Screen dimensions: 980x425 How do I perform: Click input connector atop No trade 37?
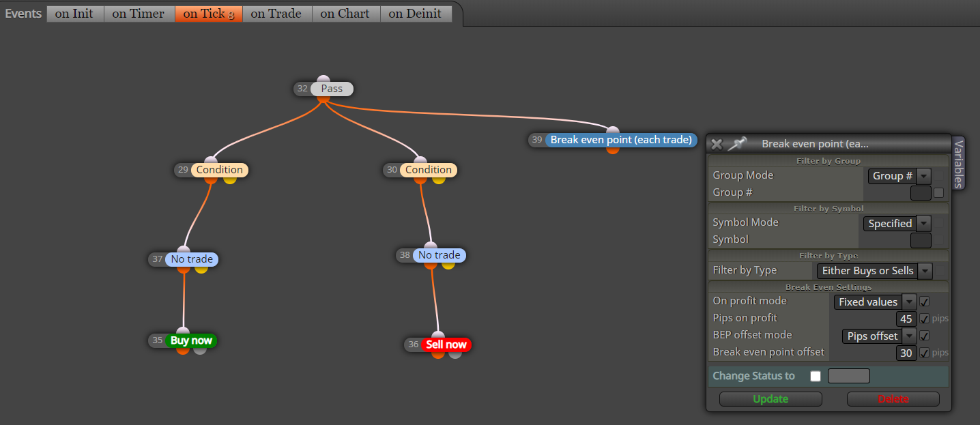point(184,250)
